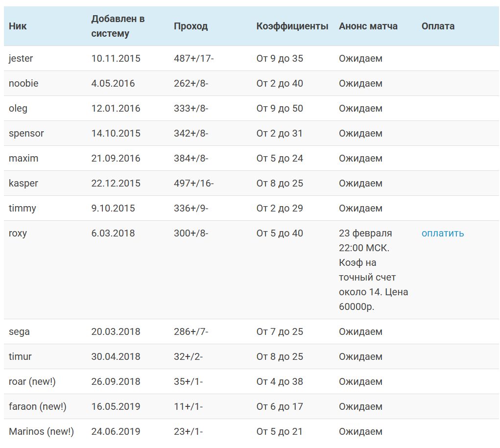Select the kasper nickname
Image resolution: width=500 pixels, height=448 pixels.
click(23, 183)
